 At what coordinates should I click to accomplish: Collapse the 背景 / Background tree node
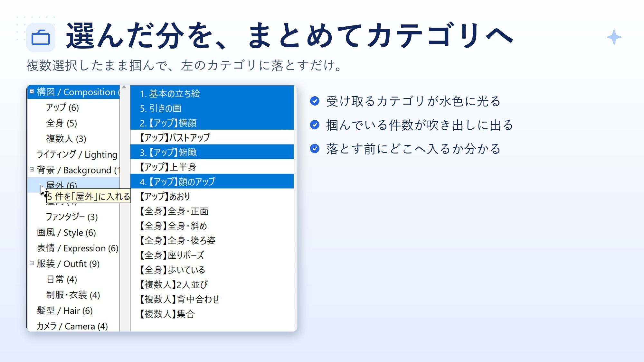coord(32,170)
